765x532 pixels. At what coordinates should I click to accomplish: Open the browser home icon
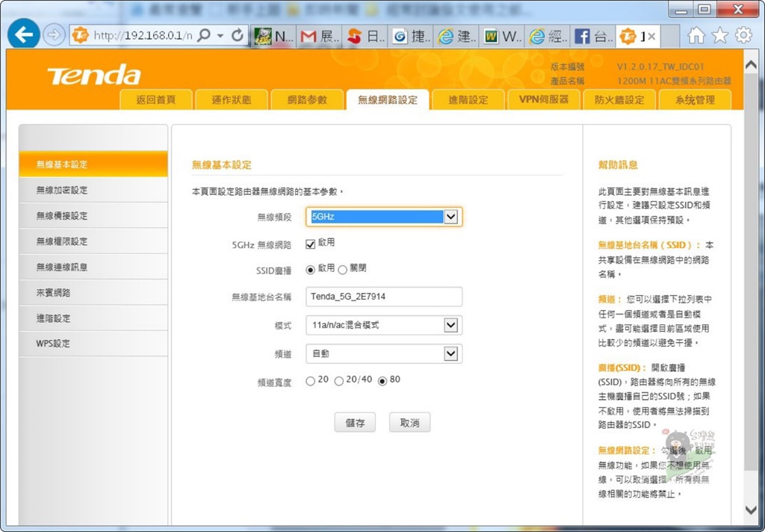coord(696,35)
